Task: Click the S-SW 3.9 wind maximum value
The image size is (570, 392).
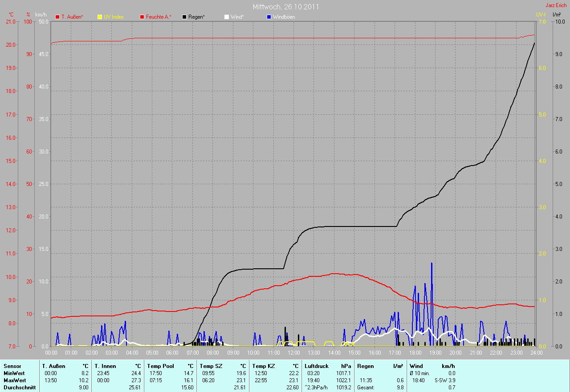Action: point(445,380)
